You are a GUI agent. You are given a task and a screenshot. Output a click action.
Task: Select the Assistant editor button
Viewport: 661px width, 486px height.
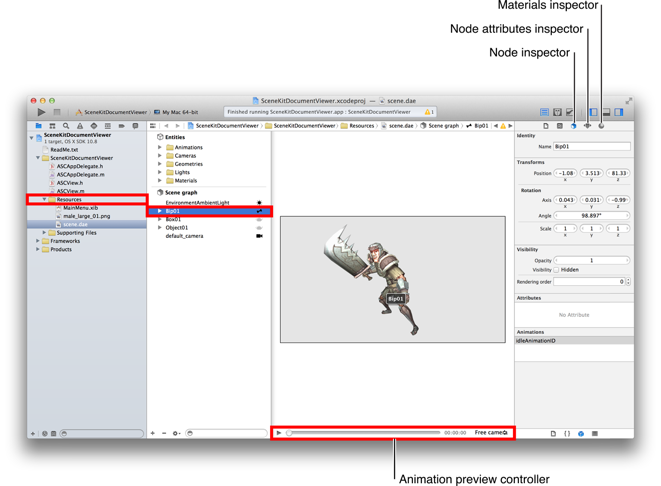[x=557, y=112]
